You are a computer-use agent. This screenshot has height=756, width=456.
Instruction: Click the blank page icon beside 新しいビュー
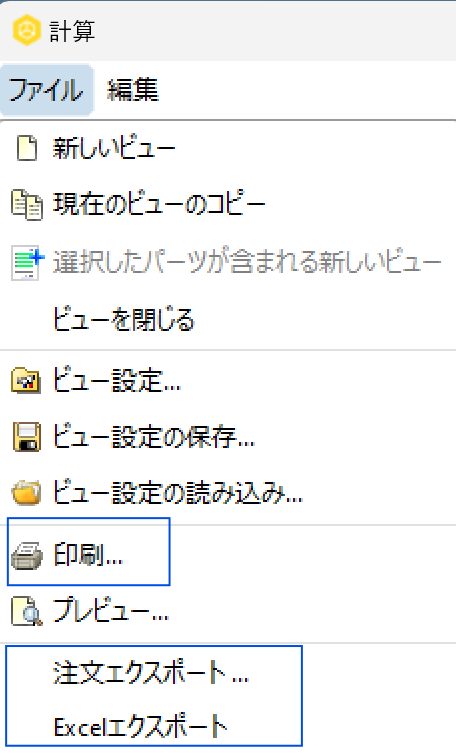pos(27,148)
